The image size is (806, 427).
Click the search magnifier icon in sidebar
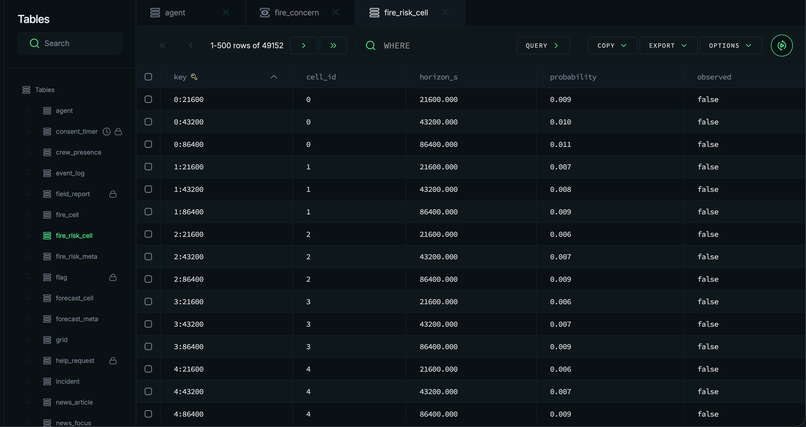click(34, 44)
